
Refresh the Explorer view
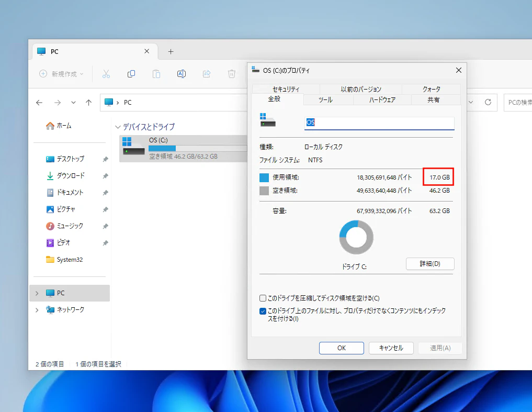click(x=488, y=102)
